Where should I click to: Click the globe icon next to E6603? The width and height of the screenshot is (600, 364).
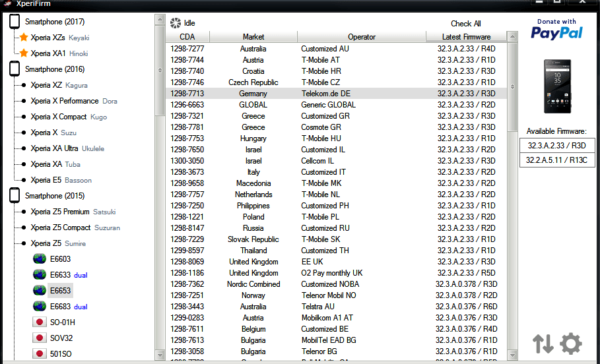click(40, 259)
